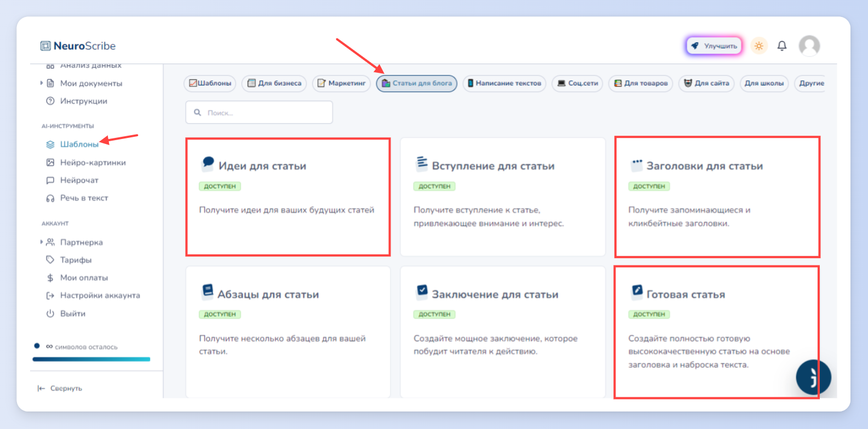868x429 pixels.
Task: Expand the Мои документы tree arrow
Action: (42, 83)
